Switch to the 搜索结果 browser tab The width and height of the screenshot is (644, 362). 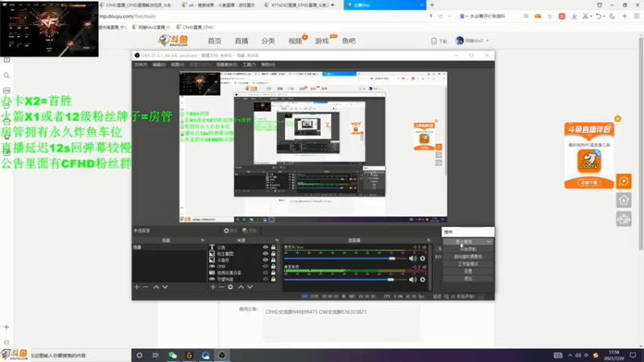click(x=219, y=5)
